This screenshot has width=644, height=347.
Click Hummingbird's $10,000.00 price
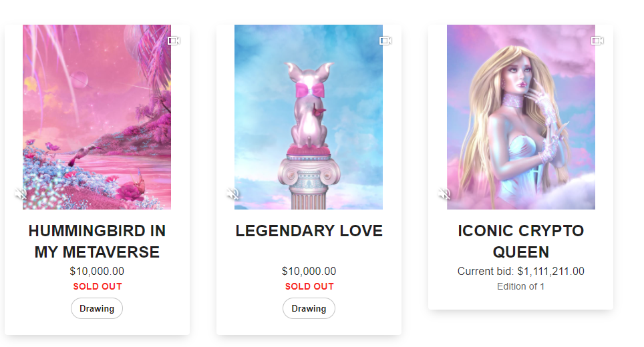coord(97,271)
